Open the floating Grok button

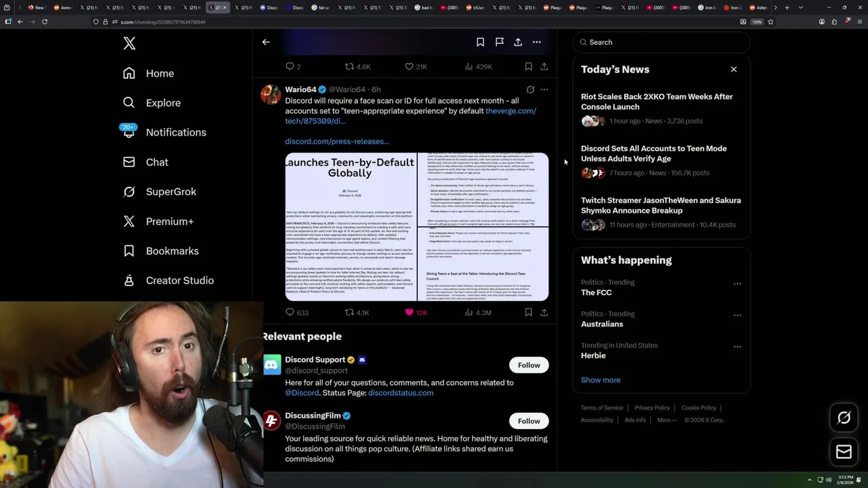coord(844,418)
